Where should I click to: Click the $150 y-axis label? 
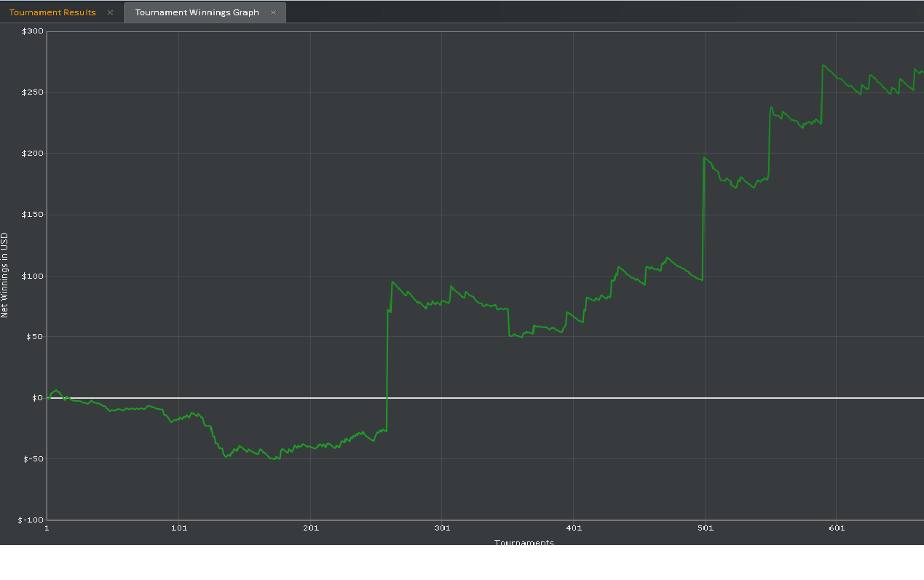tap(33, 215)
